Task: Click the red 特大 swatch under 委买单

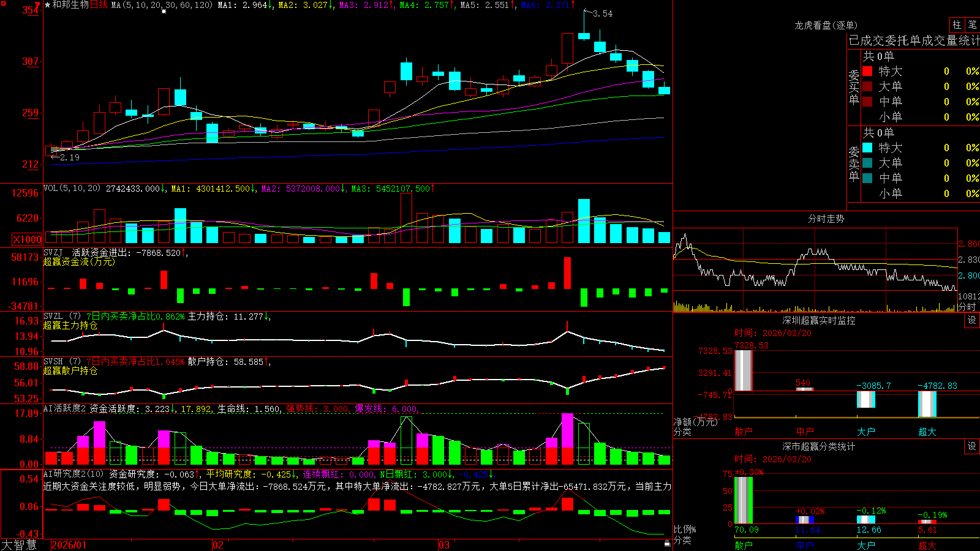Action: coord(867,71)
